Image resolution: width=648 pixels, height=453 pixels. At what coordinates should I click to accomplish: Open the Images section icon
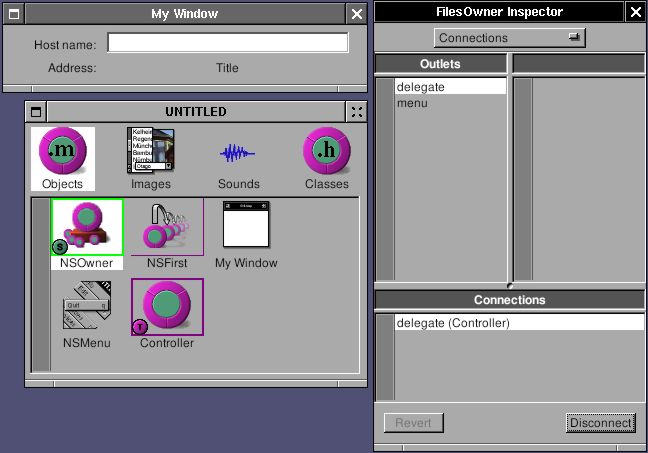150,151
